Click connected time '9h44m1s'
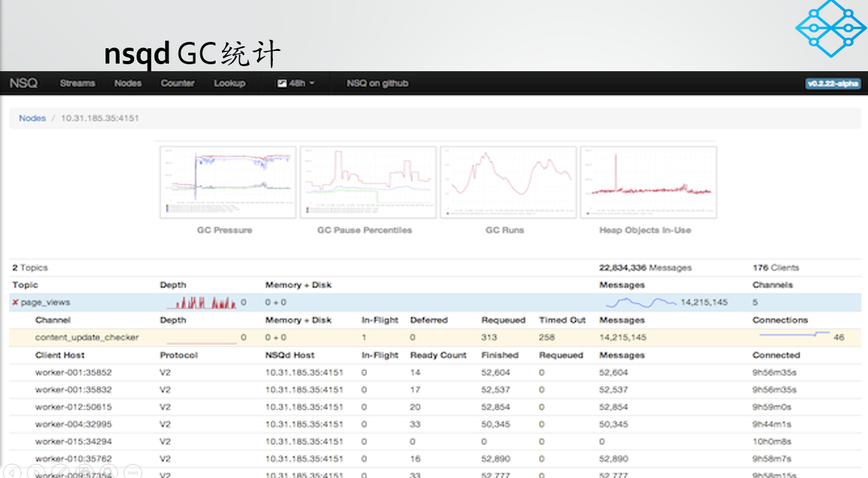The width and height of the screenshot is (868, 478). pyautogui.click(x=772, y=424)
